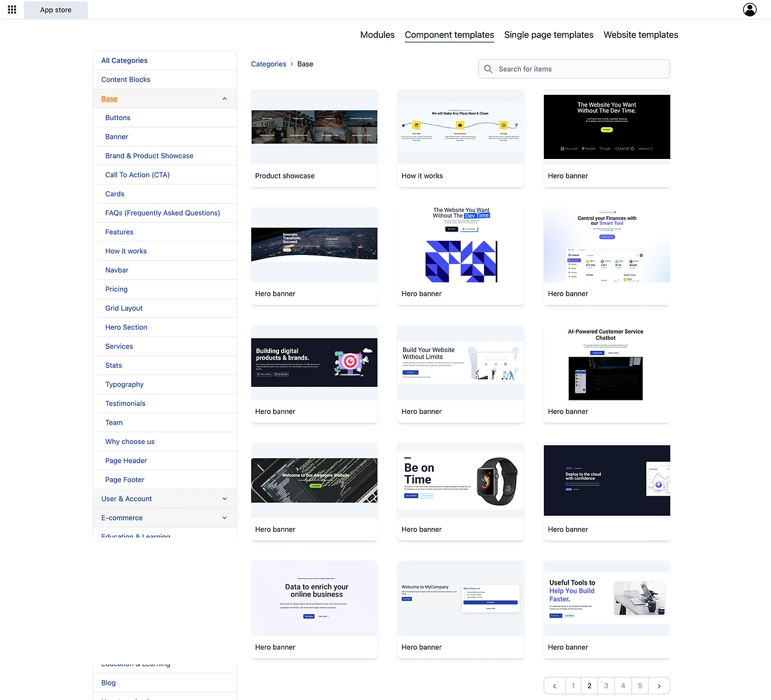Screen dimensions: 771x700
Task: Switch to Website templates tab
Action: [x=640, y=35]
